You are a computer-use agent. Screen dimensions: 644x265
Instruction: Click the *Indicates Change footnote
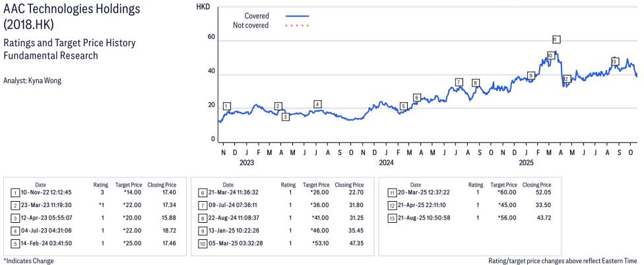[28, 260]
